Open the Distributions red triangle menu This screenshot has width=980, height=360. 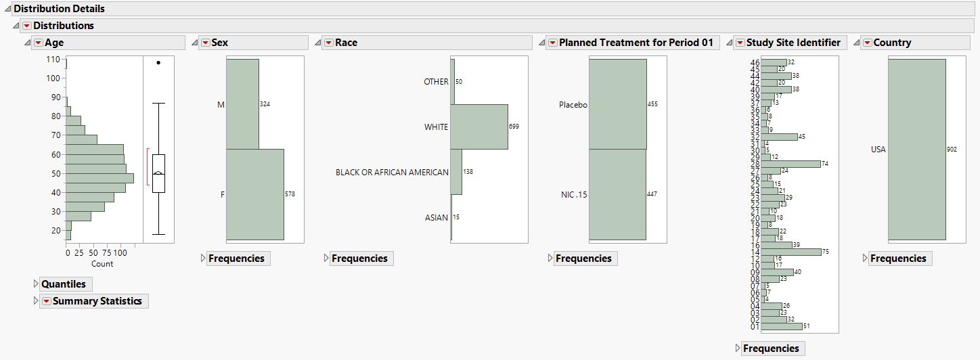[x=27, y=26]
